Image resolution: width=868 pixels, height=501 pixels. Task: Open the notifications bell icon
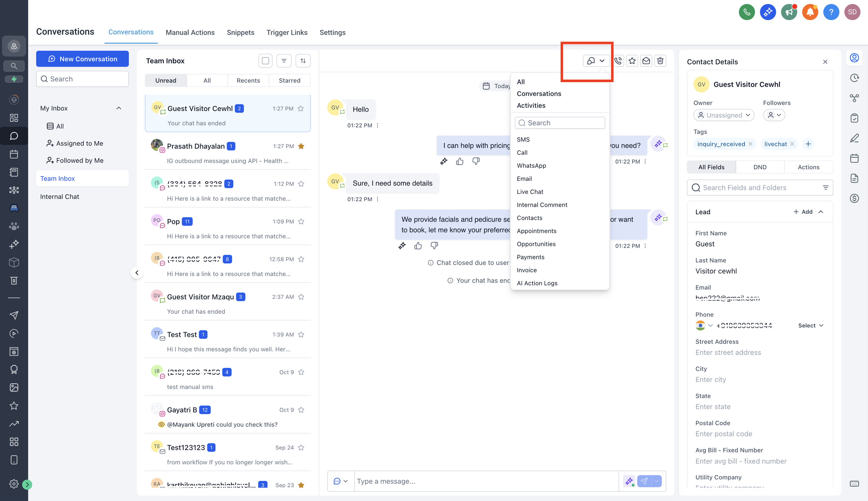(x=810, y=12)
